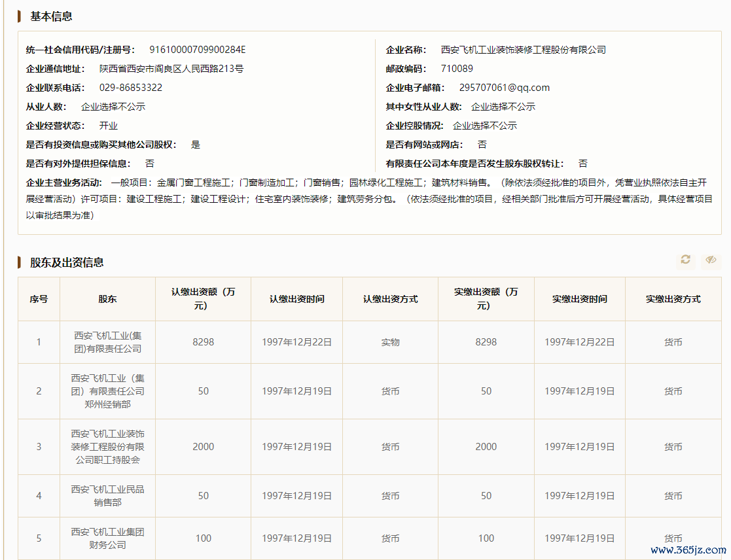The width and height of the screenshot is (731, 560).
Task: Select email 295707061@qq.com
Action: 505,88
